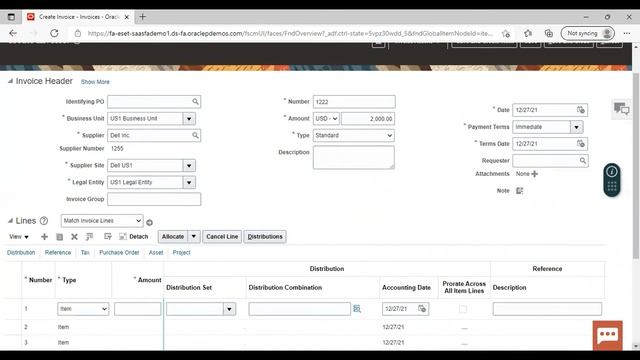Open the Supplier search magnifier
640x360 pixels.
coord(196,135)
